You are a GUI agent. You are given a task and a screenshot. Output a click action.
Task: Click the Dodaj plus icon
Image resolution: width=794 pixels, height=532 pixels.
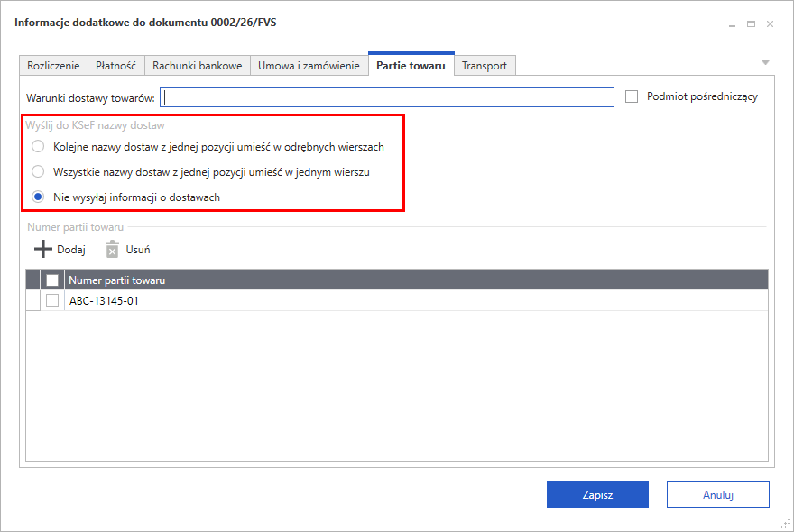tap(42, 250)
